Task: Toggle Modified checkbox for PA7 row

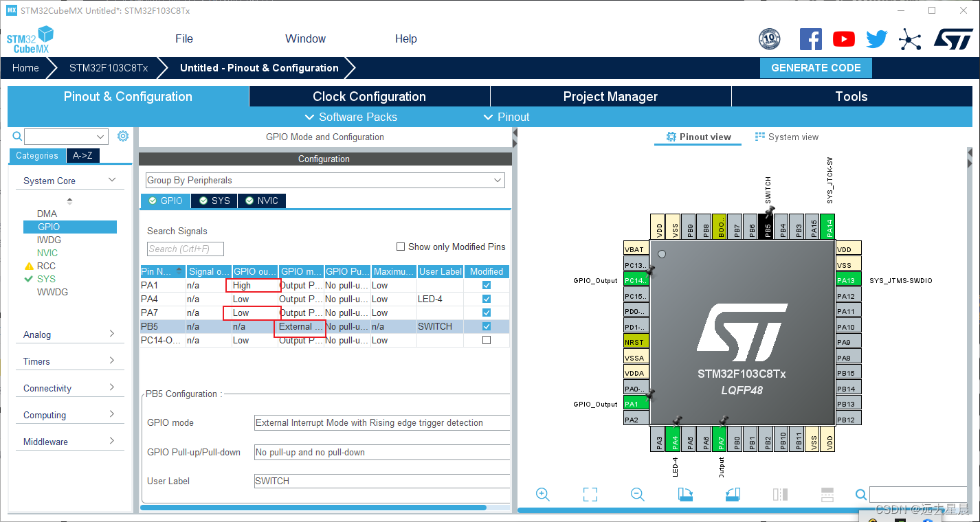Action: (487, 313)
